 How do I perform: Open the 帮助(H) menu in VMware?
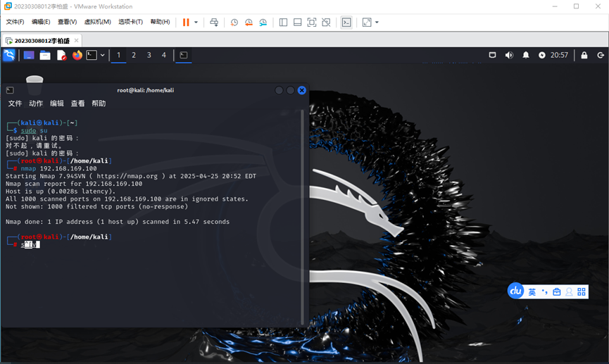(x=160, y=22)
